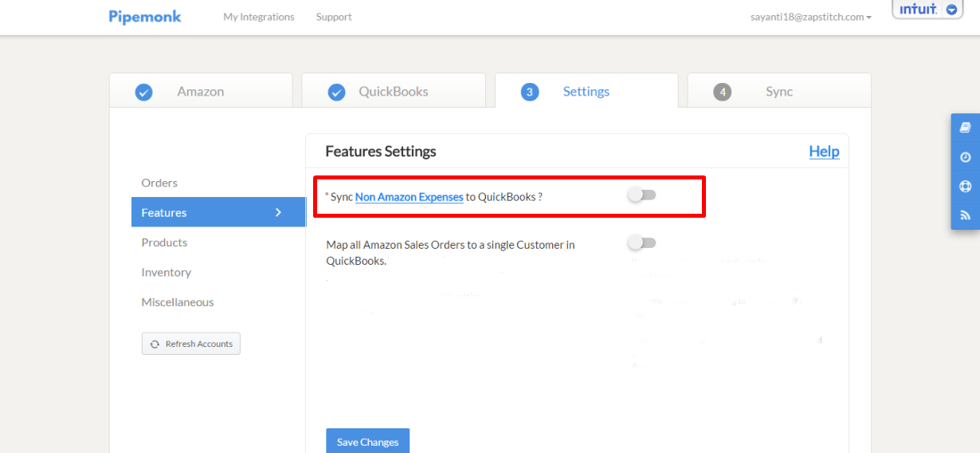Image resolution: width=980 pixels, height=453 pixels.
Task: Select Orders in settings sidebar
Action: (159, 183)
